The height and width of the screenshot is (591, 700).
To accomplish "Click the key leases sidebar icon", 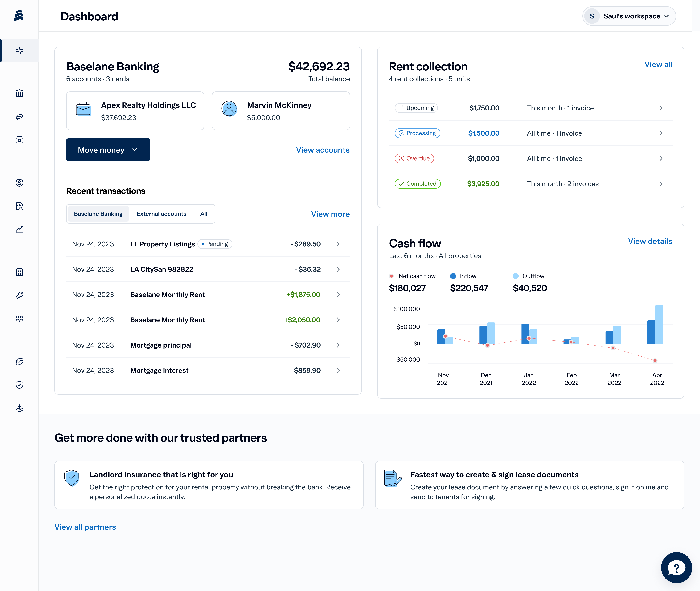I will [x=19, y=295].
